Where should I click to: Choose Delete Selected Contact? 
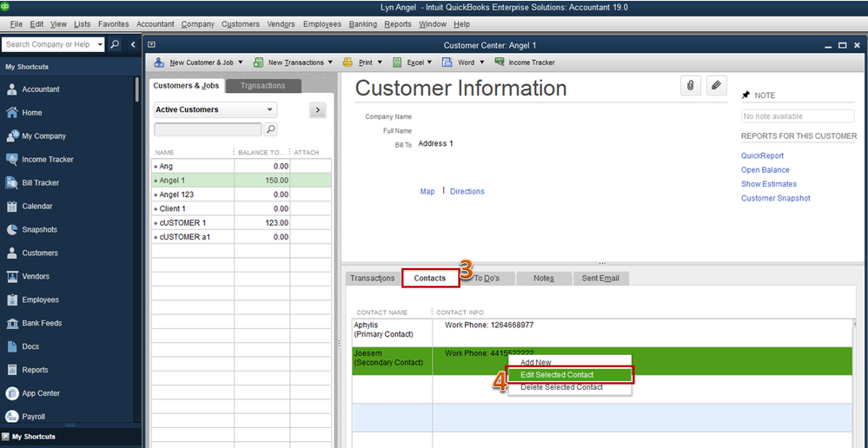(x=570, y=387)
